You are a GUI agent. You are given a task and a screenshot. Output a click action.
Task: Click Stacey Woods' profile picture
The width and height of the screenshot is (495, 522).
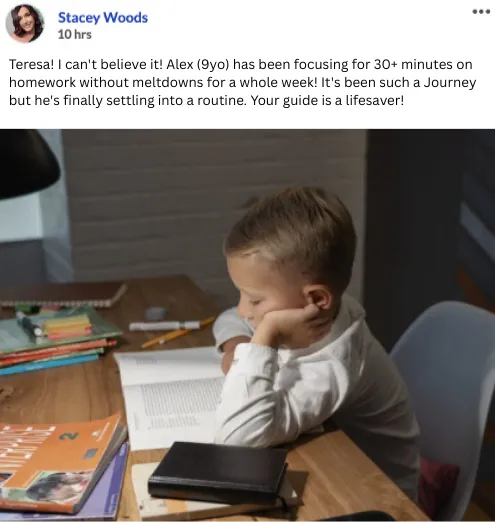click(x=25, y=23)
